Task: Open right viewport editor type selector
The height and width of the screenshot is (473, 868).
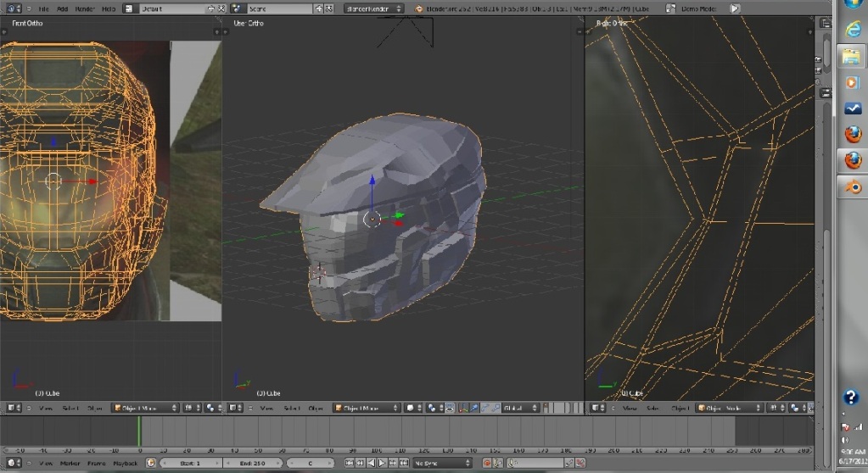Action: (599, 409)
